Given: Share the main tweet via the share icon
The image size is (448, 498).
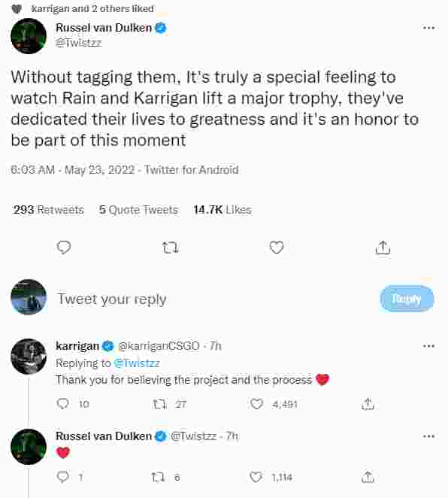Looking at the screenshot, I should tap(383, 247).
